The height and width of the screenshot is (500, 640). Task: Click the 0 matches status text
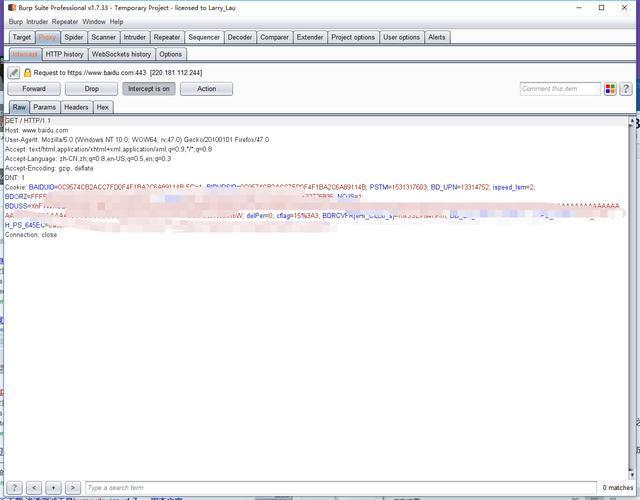pos(618,487)
